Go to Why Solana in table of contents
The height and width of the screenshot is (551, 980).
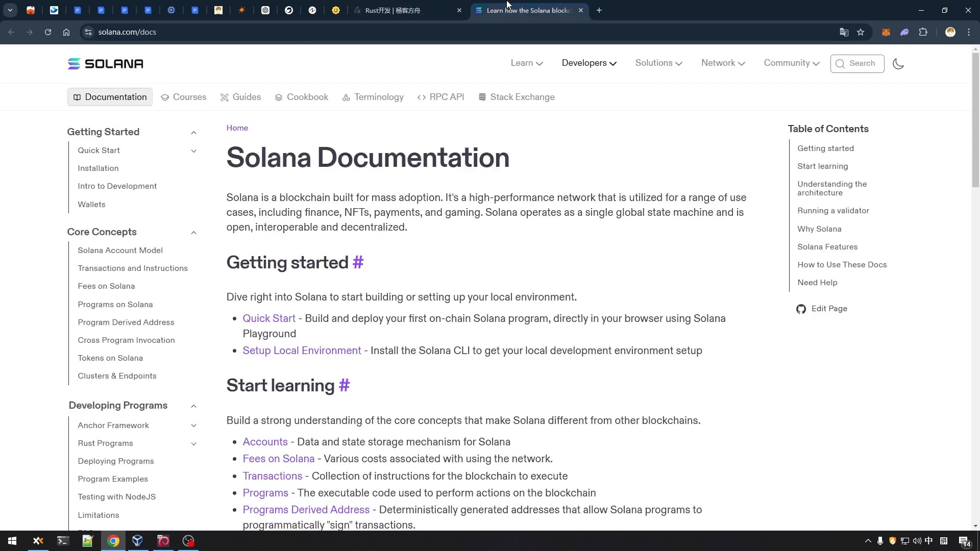819,229
